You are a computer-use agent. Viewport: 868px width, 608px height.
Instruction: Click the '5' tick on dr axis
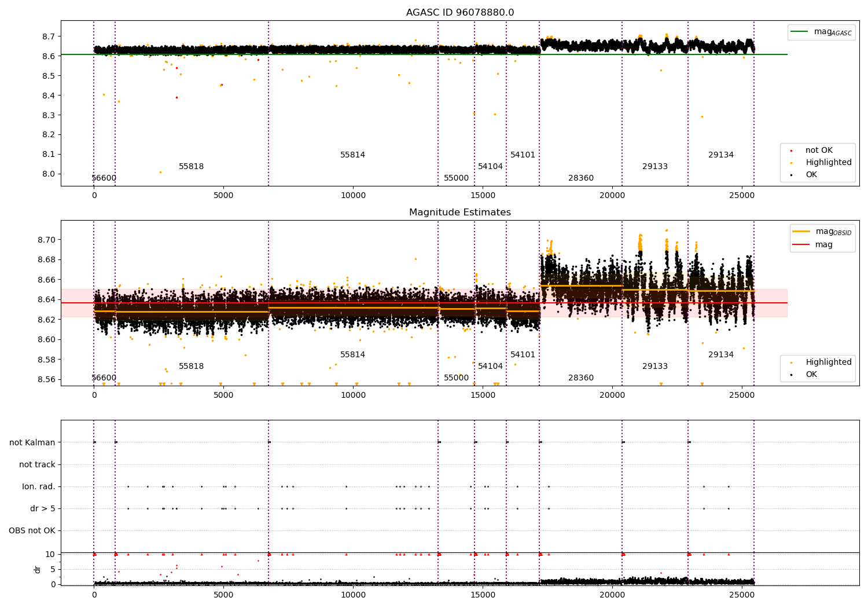point(53,569)
